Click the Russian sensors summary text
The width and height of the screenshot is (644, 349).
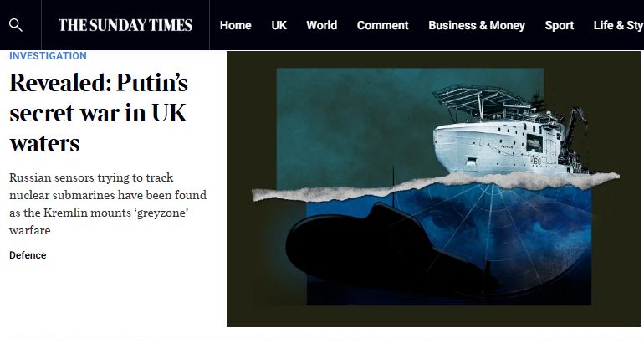click(x=108, y=204)
